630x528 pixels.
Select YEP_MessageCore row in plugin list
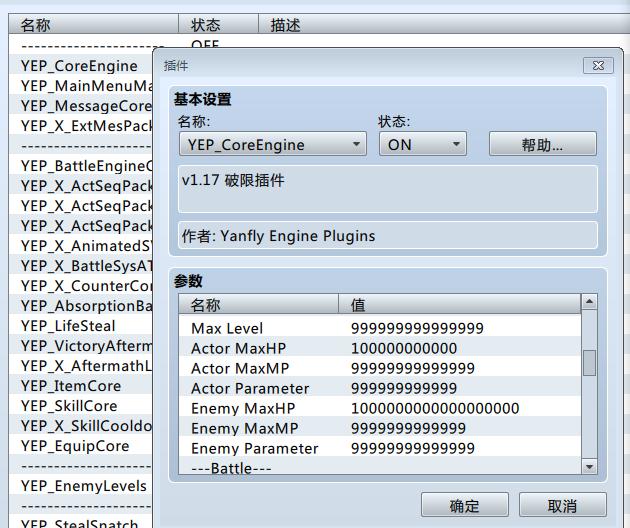coord(81,106)
